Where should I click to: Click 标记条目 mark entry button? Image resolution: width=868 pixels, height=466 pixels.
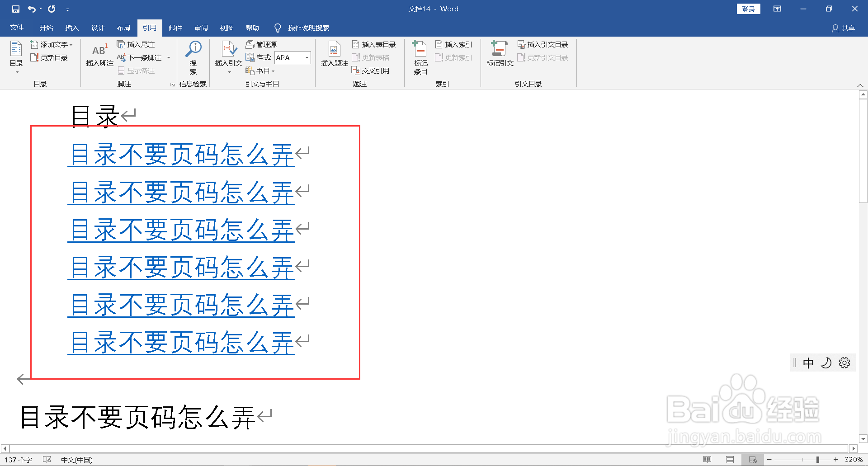pos(420,58)
